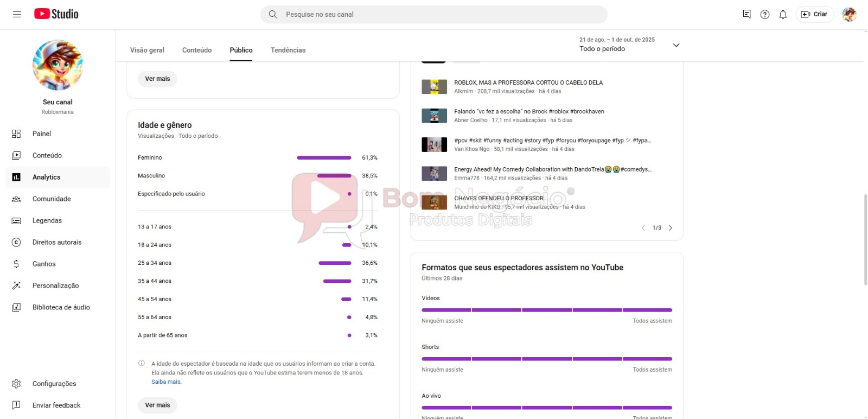Click Ver mais under Idade e gênero
This screenshot has height=419, width=868.
pyautogui.click(x=157, y=405)
